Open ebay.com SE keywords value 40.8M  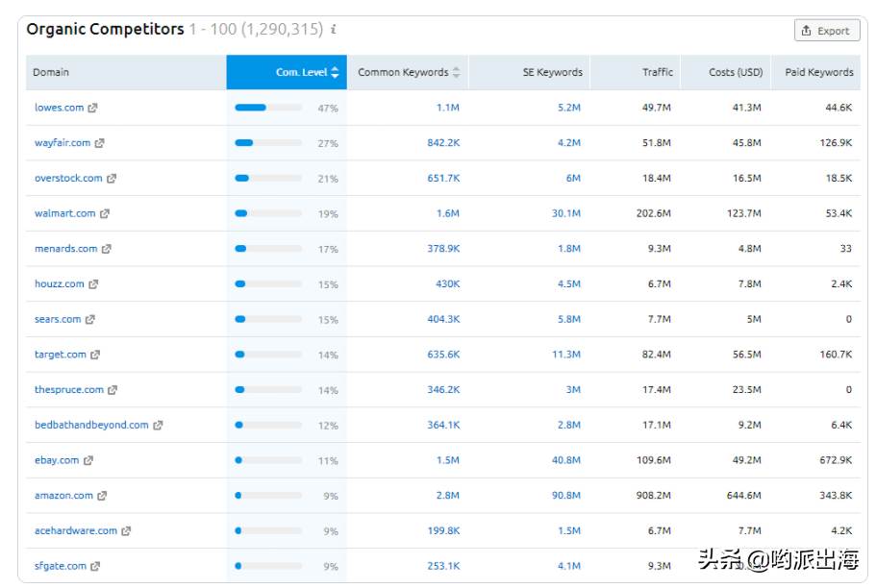click(x=566, y=459)
